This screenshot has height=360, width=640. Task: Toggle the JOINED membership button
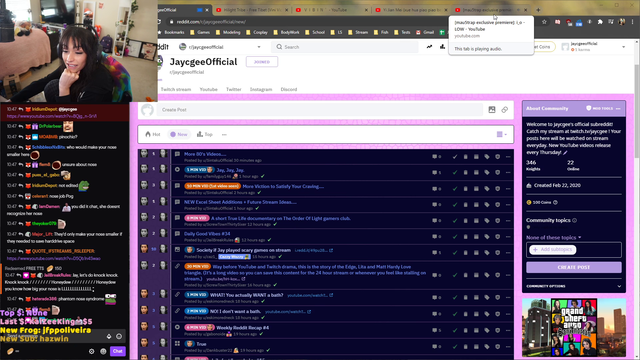262,62
